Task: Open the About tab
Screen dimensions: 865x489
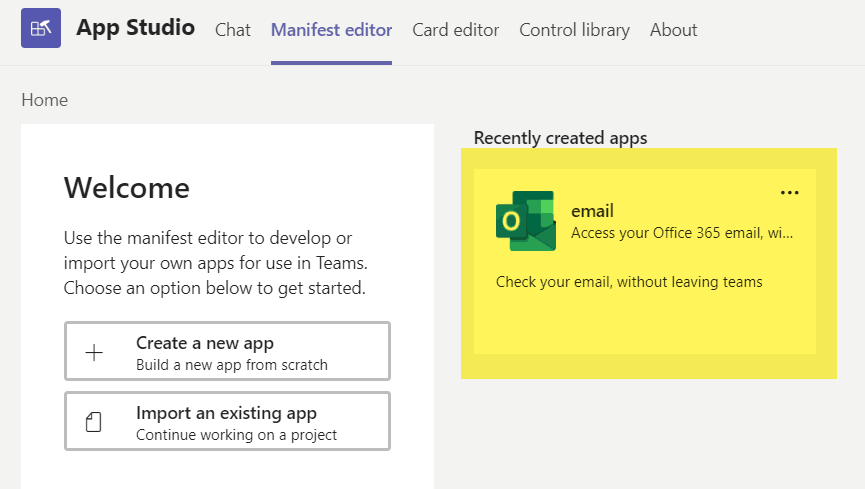Action: (x=673, y=30)
